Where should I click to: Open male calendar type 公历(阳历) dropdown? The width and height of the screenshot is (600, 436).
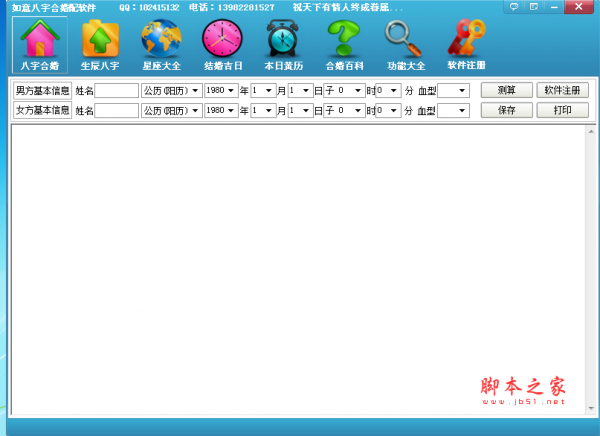coord(171,91)
